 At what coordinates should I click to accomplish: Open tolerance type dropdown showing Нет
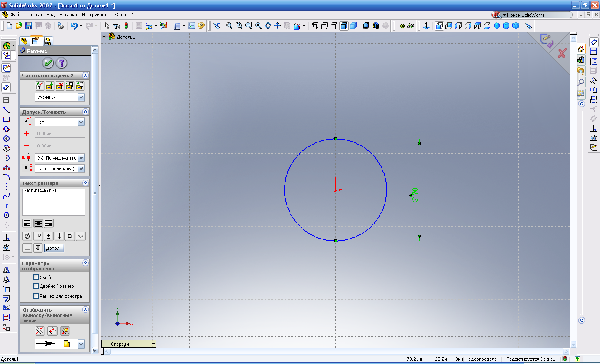(x=81, y=122)
